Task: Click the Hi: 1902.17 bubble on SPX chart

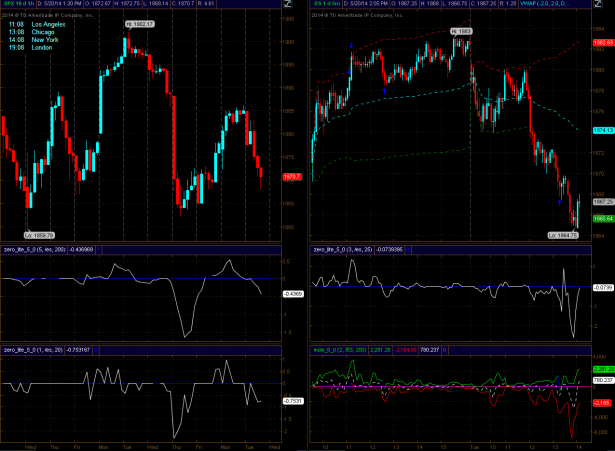Action: click(140, 24)
